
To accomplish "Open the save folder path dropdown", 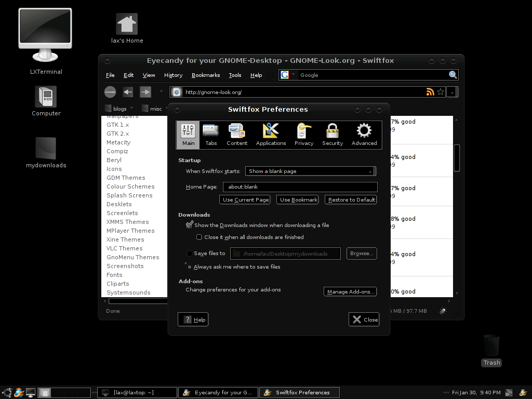I will click(x=285, y=254).
